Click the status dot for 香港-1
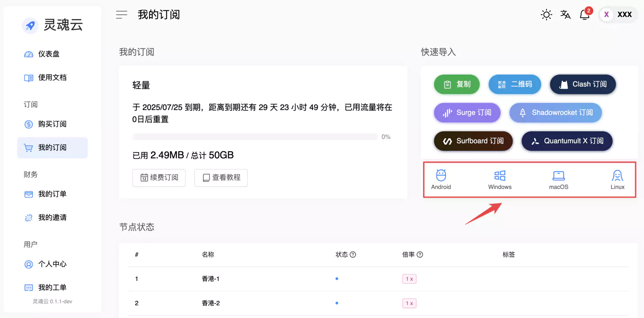 [337, 279]
